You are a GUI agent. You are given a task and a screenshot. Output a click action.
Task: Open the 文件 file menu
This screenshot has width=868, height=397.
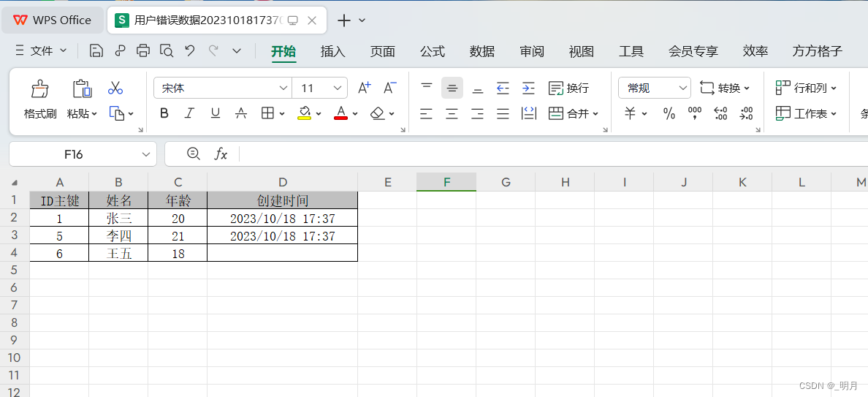tap(41, 51)
